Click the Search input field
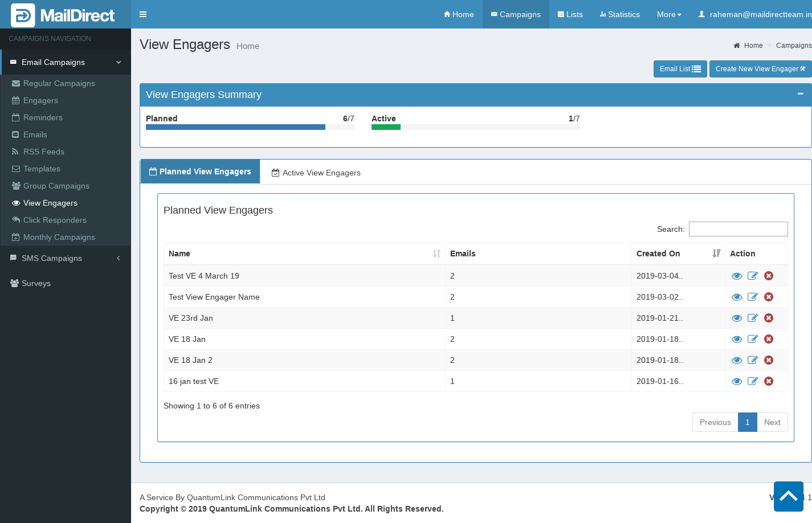The width and height of the screenshot is (812, 523). pos(738,229)
